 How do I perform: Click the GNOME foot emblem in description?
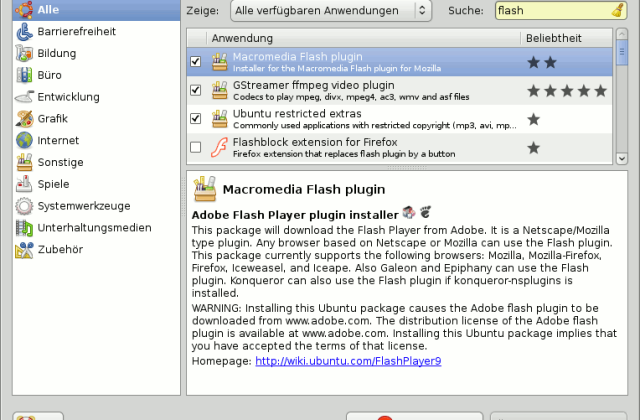tap(425, 212)
